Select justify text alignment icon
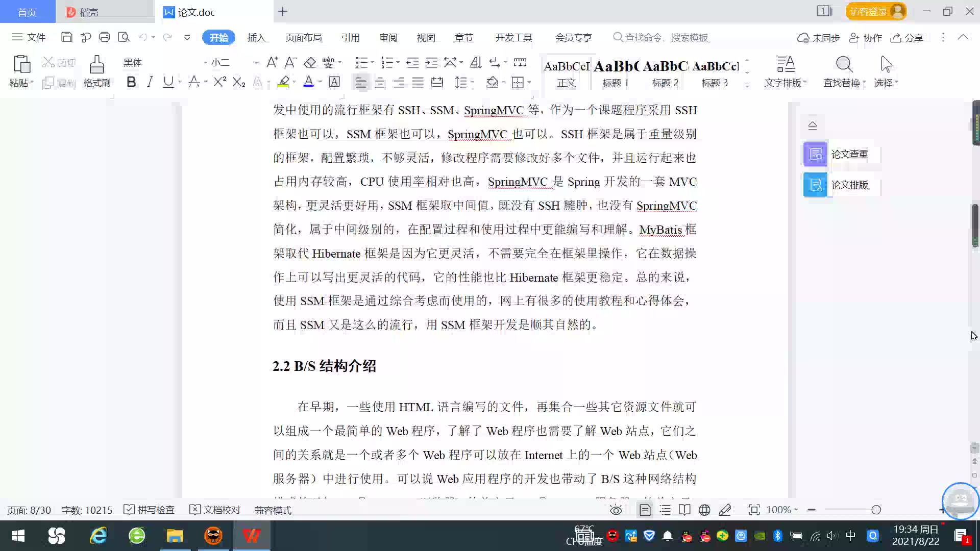The image size is (980, 551). click(x=418, y=82)
